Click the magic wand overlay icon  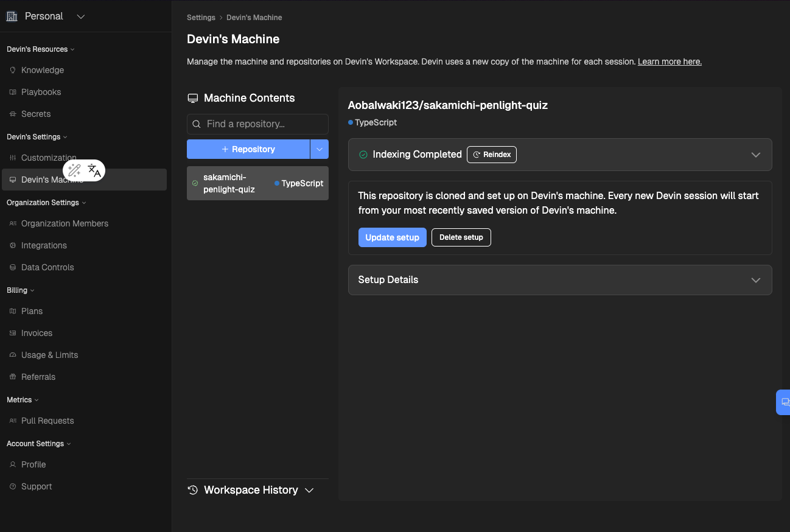(x=74, y=170)
